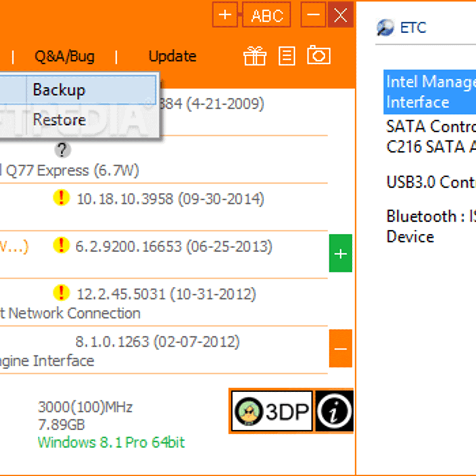The width and height of the screenshot is (476, 476).
Task: Click warning icon beside 12.2.45.5031
Action: [x=61, y=293]
